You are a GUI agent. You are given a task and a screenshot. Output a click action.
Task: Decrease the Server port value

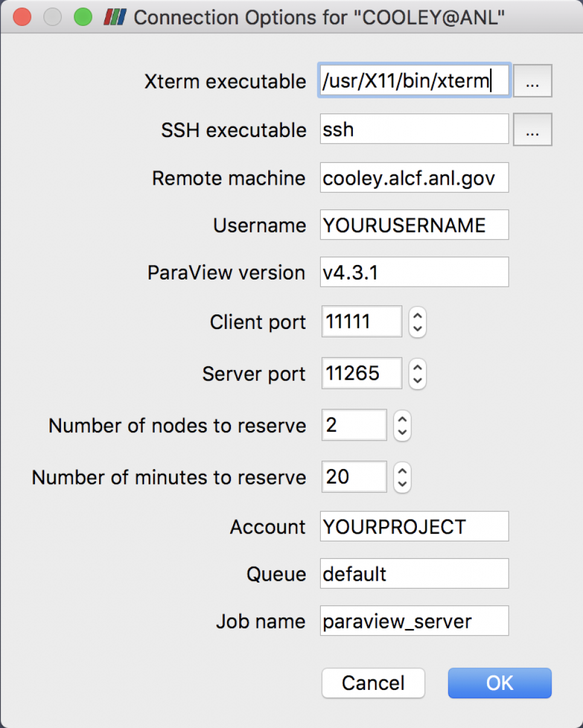417,380
